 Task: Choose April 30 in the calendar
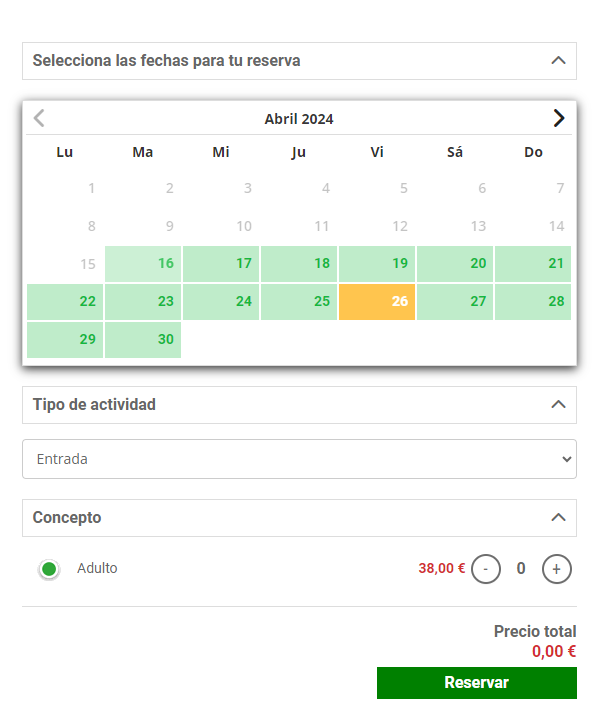[x=143, y=340]
